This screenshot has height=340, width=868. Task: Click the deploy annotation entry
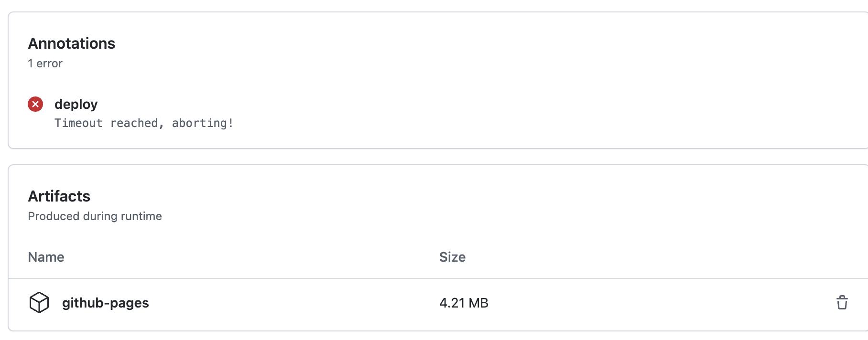[x=76, y=104]
